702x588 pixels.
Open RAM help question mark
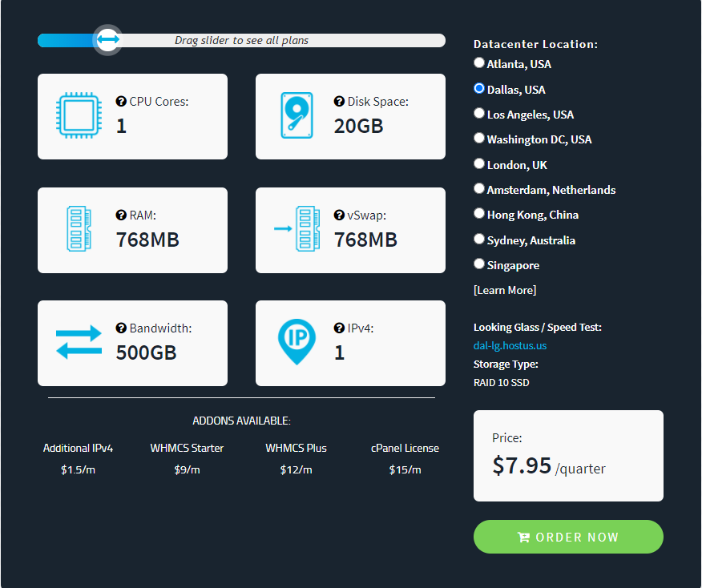[x=121, y=215]
